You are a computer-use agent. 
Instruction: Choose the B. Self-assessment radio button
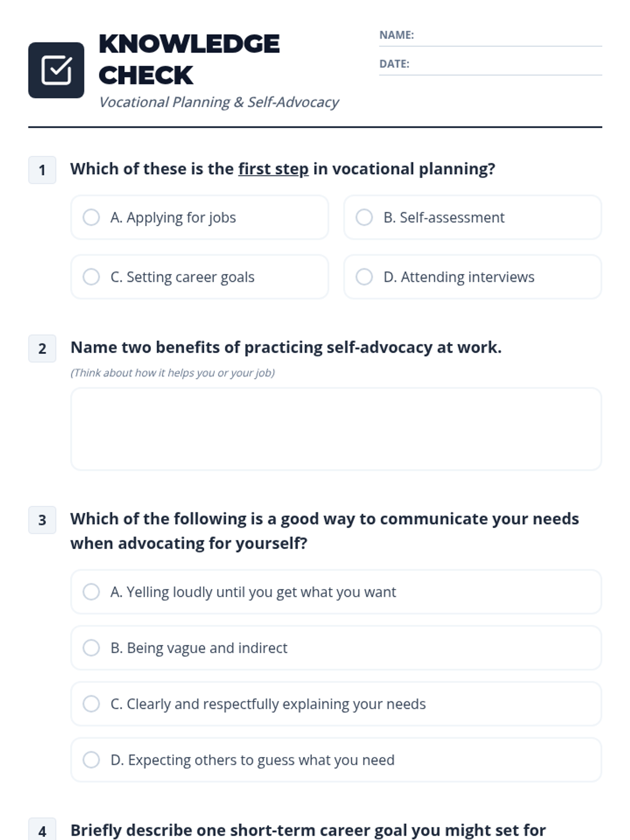click(364, 217)
